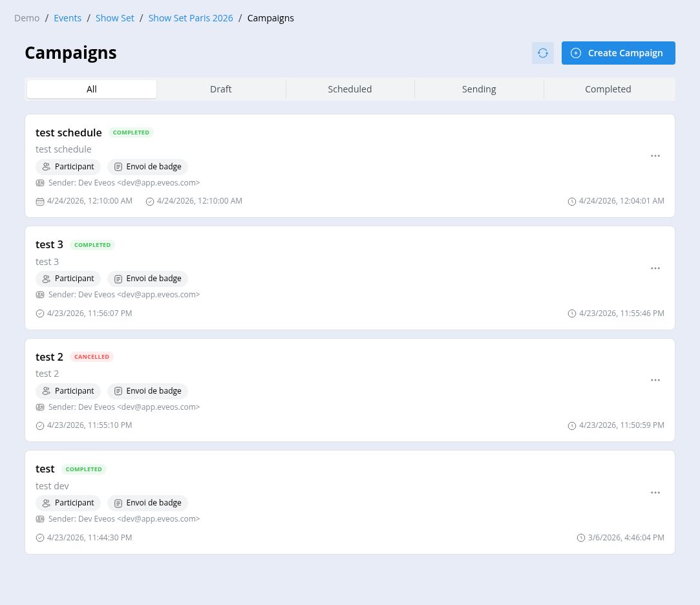Click the sender icon in test 2 card
This screenshot has height=605, width=700.
[40, 407]
